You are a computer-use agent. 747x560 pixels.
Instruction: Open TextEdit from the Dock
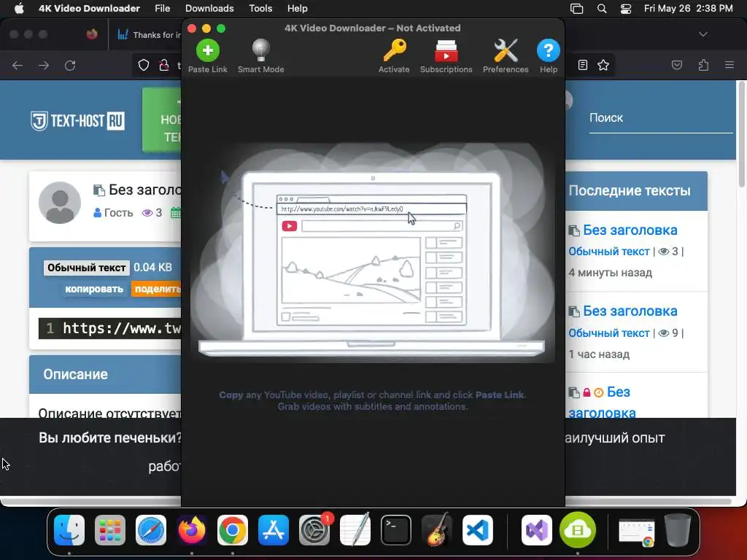[x=355, y=529]
